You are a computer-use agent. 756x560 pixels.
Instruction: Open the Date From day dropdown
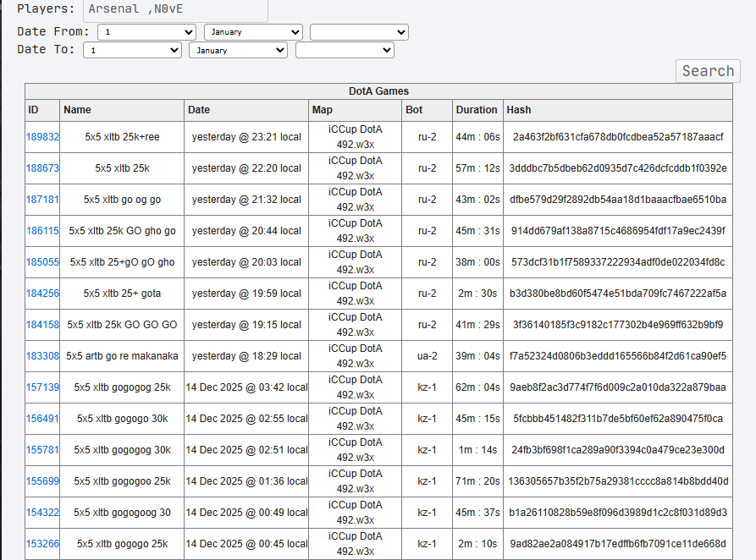(x=146, y=32)
